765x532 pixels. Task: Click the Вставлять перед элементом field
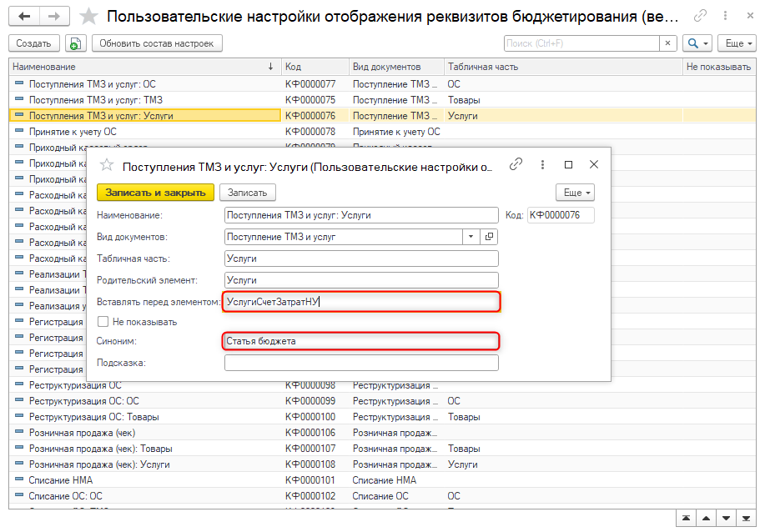(x=361, y=302)
